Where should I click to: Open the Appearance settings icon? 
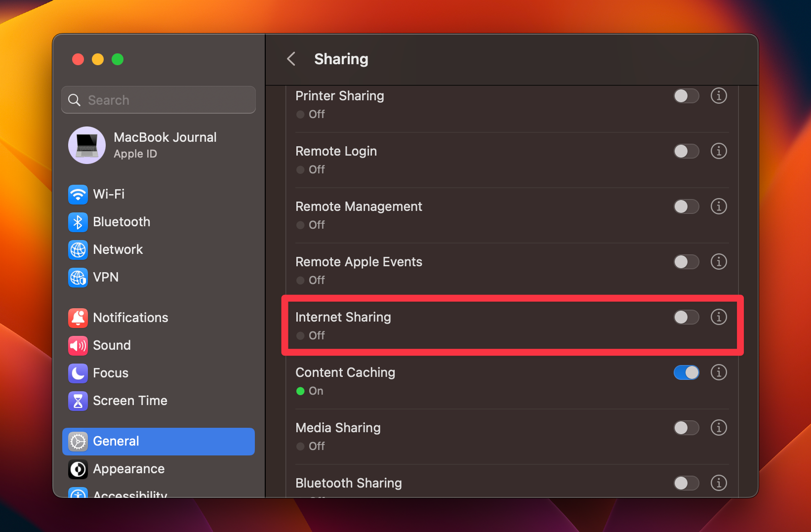tap(78, 469)
